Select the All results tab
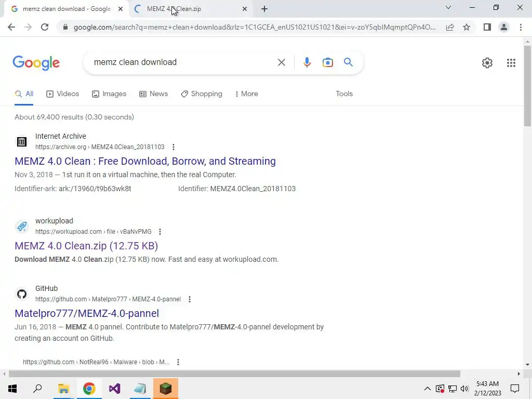The image size is (532, 399). pos(24,94)
